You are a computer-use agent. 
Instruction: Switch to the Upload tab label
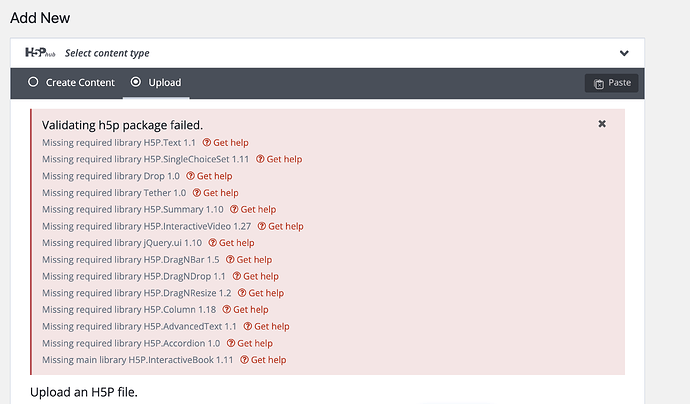165,82
